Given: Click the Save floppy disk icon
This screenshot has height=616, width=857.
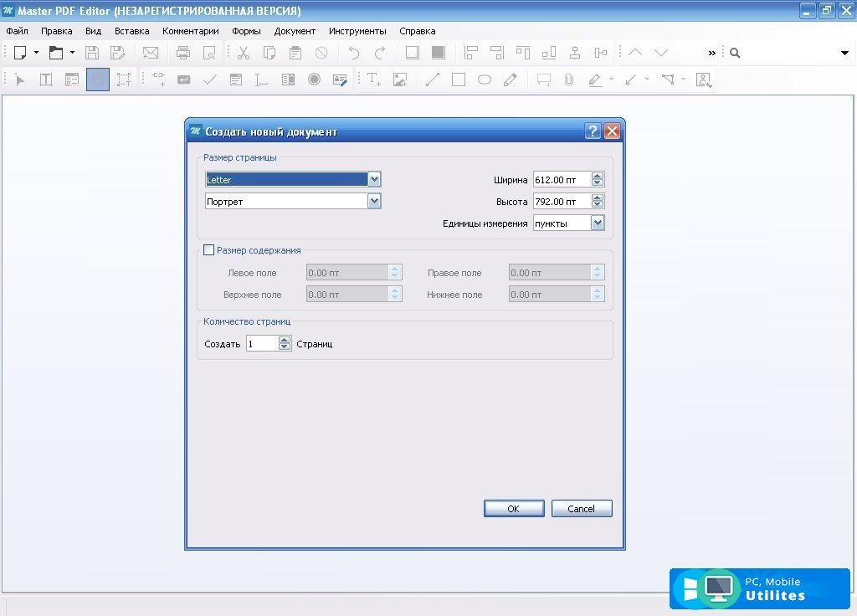Looking at the screenshot, I should (92, 53).
